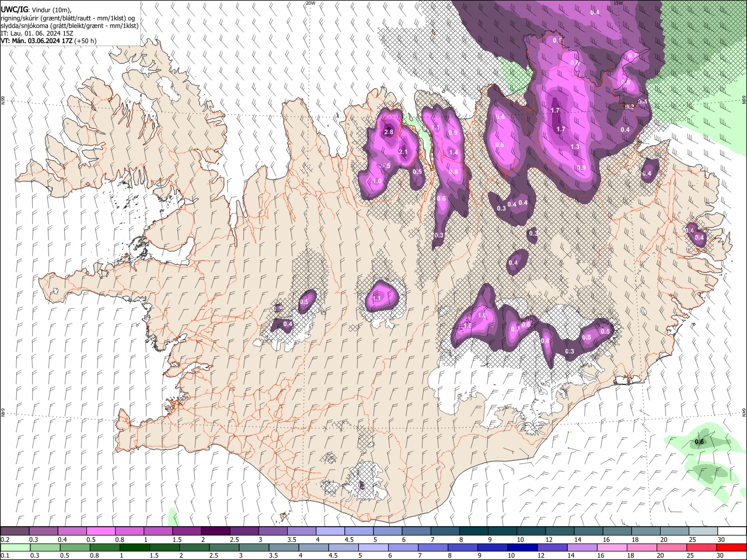Click the white 30 swatch in the snow legend

732,531
